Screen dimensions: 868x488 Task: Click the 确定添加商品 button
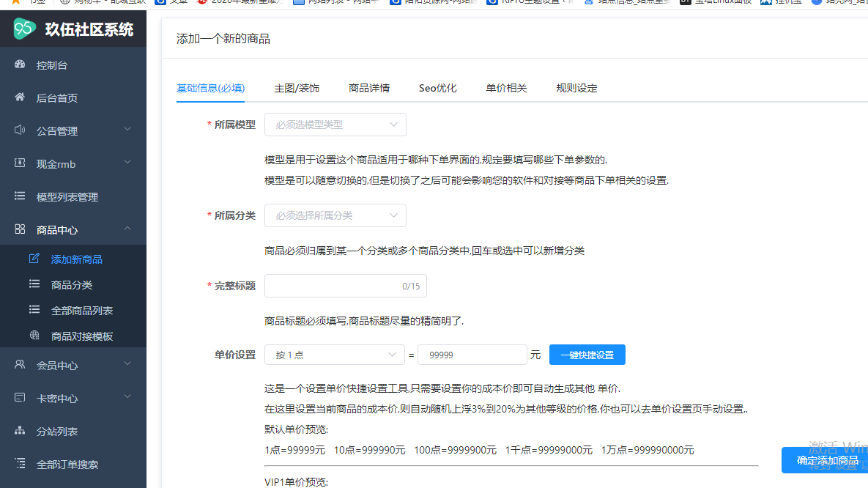coord(825,460)
